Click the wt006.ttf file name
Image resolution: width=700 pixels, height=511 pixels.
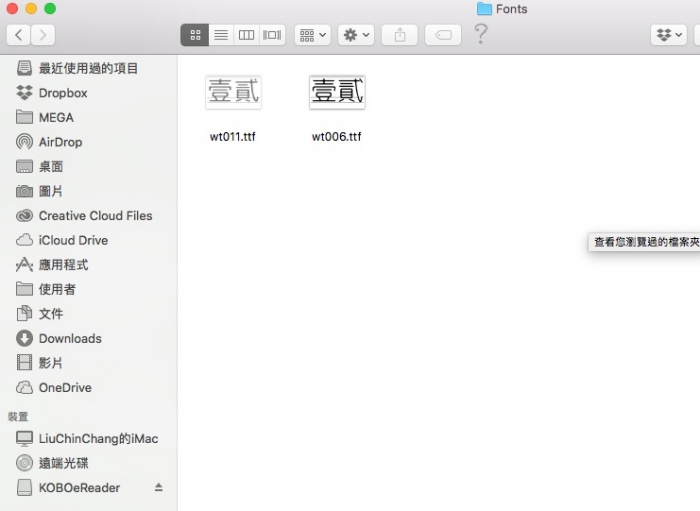coord(337,137)
